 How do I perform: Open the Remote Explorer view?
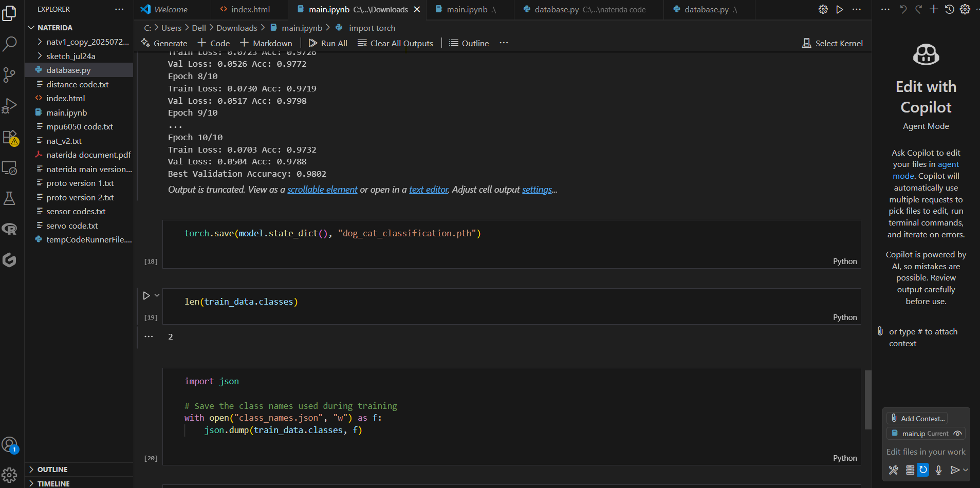pyautogui.click(x=10, y=168)
